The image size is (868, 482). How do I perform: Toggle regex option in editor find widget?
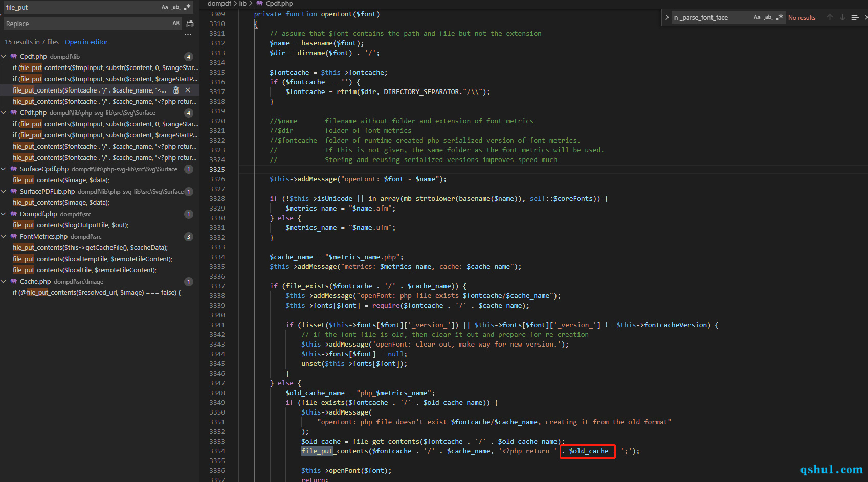[780, 17]
